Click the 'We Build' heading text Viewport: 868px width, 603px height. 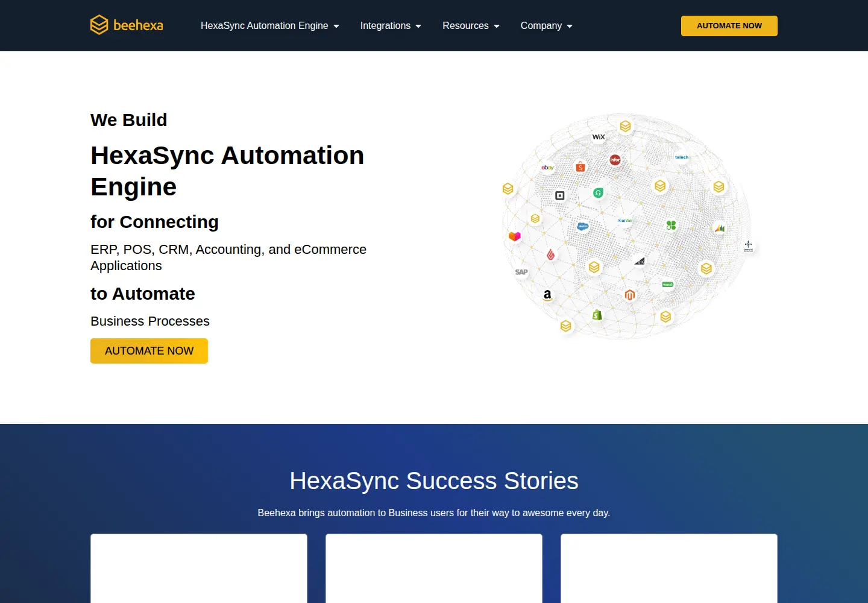click(129, 120)
